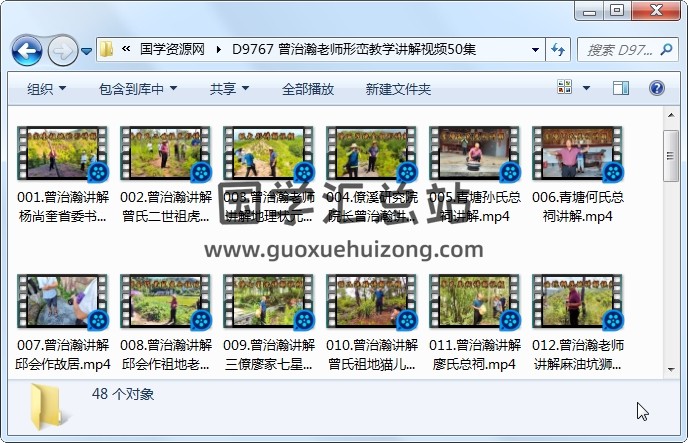688x443 pixels.
Task: Select video 005.青塘孙氏总祠讲解.mp4
Action: click(475, 175)
